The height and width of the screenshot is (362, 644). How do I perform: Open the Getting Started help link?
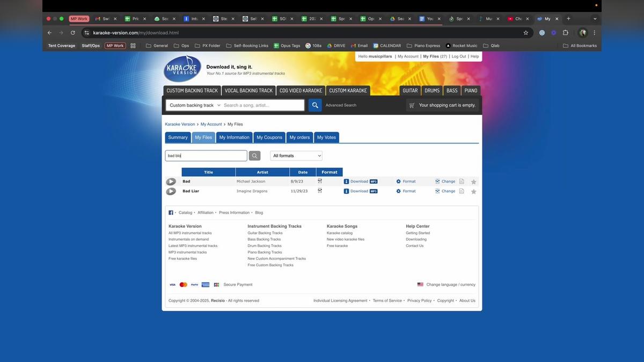tap(418, 233)
